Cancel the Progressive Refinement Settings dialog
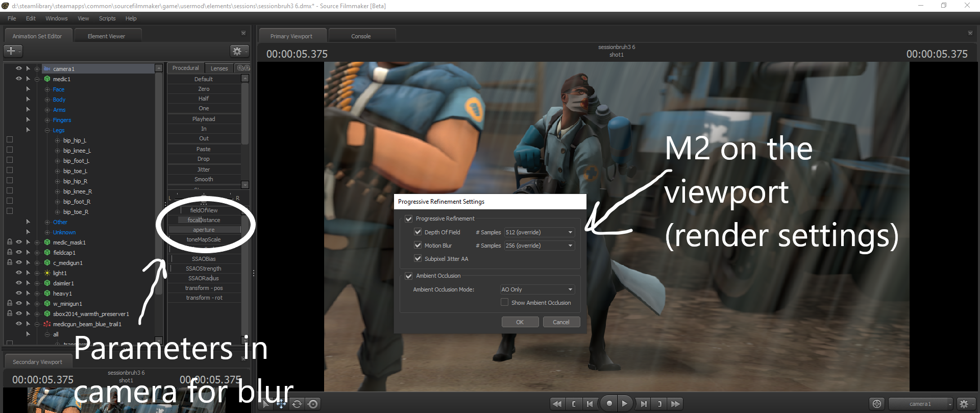Screen dimensions: 980x413 coord(561,322)
